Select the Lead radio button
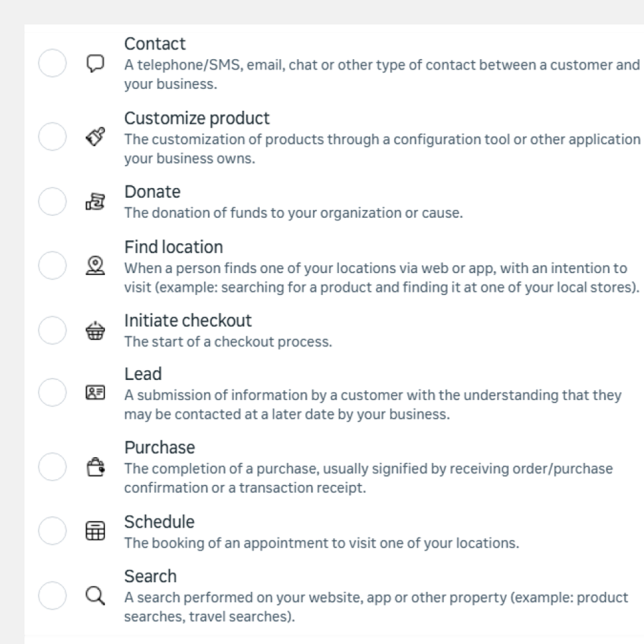 (x=52, y=392)
